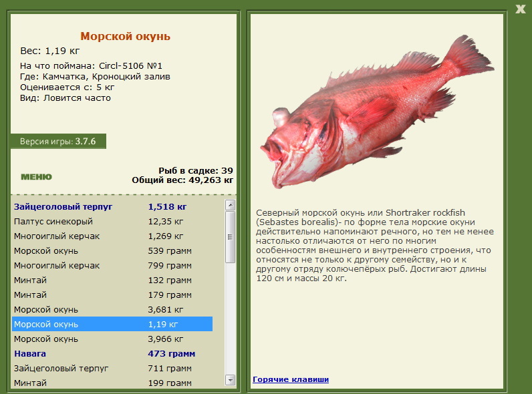Select Минтай 179 грамм row

click(112, 295)
